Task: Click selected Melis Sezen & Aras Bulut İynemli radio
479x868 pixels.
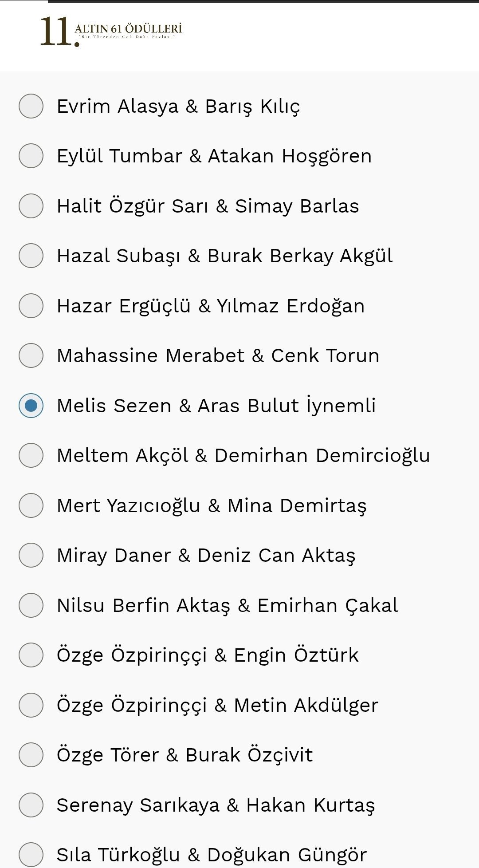Action: [x=31, y=406]
